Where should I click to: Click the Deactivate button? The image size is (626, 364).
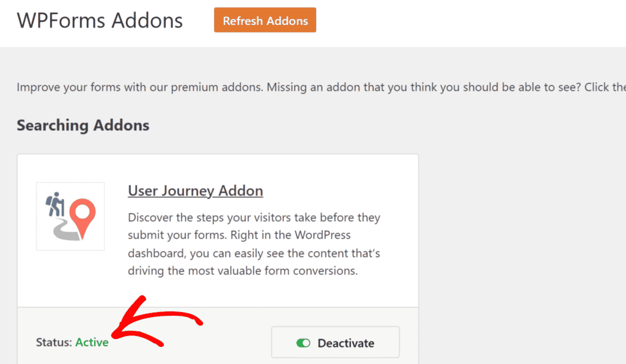[335, 343]
